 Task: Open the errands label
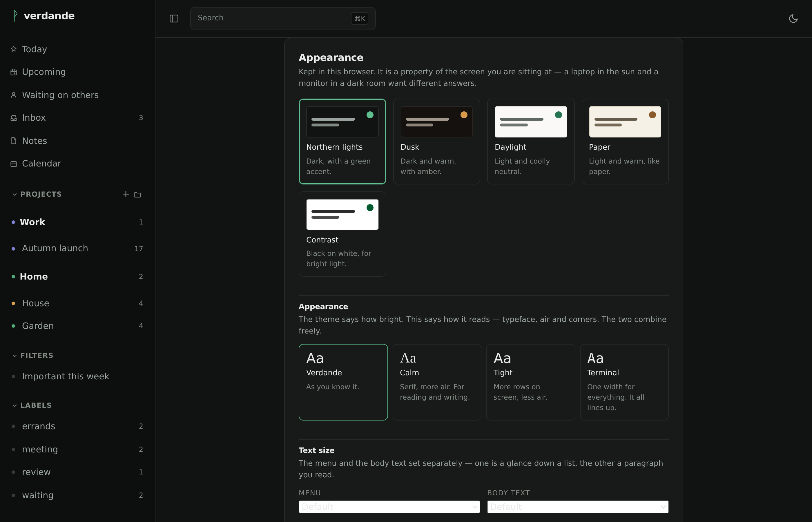coord(77,426)
